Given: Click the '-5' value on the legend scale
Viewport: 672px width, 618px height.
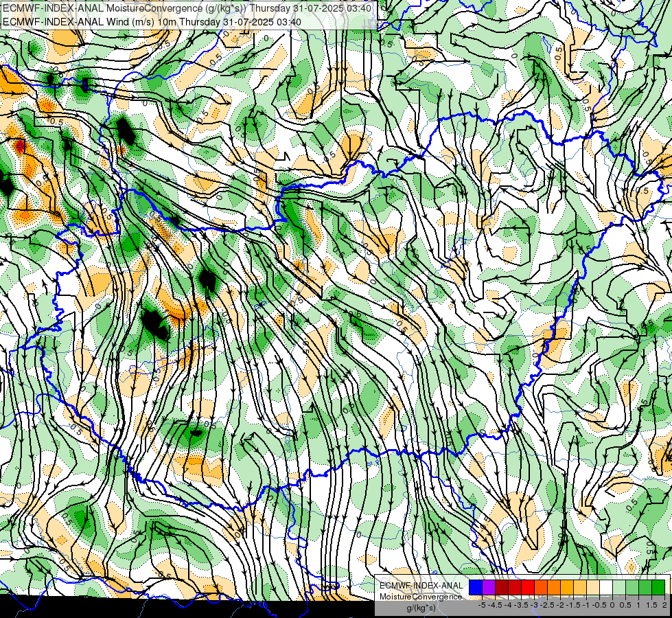Looking at the screenshot, I should [482, 605].
